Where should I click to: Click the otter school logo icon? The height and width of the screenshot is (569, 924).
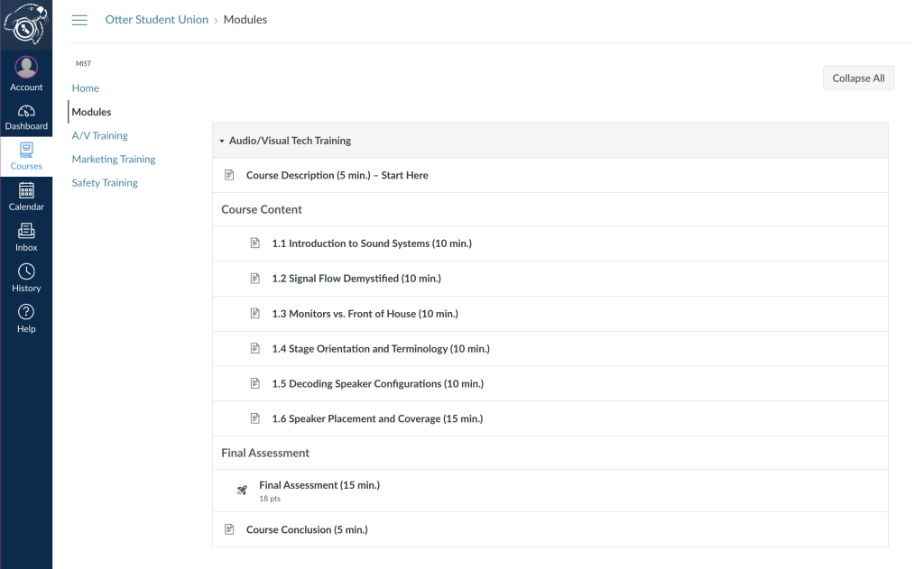tap(25, 24)
